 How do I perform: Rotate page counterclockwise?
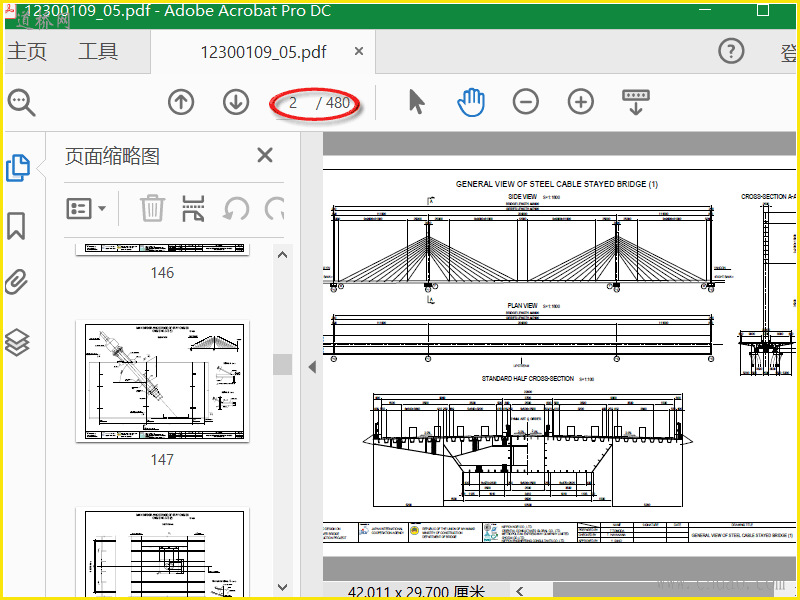click(236, 208)
